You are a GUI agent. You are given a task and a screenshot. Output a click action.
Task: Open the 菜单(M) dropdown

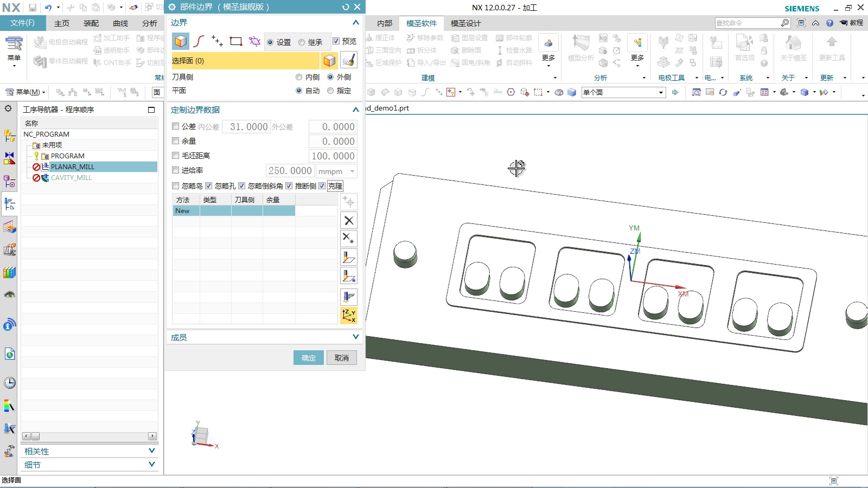point(25,92)
